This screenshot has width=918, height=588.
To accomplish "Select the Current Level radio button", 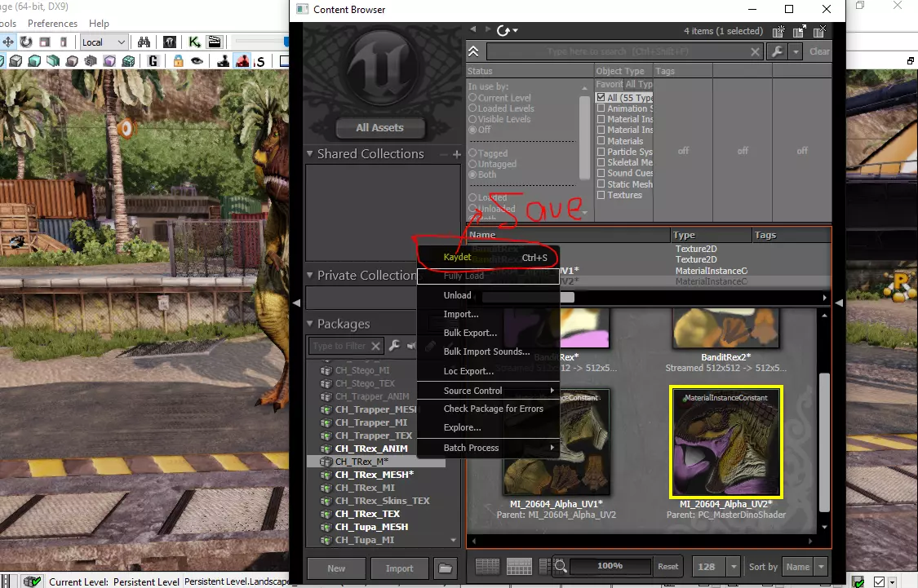I will pos(472,98).
